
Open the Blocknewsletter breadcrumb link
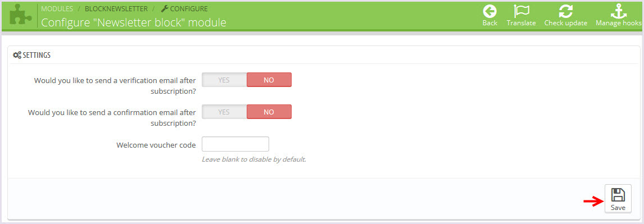coord(116,8)
